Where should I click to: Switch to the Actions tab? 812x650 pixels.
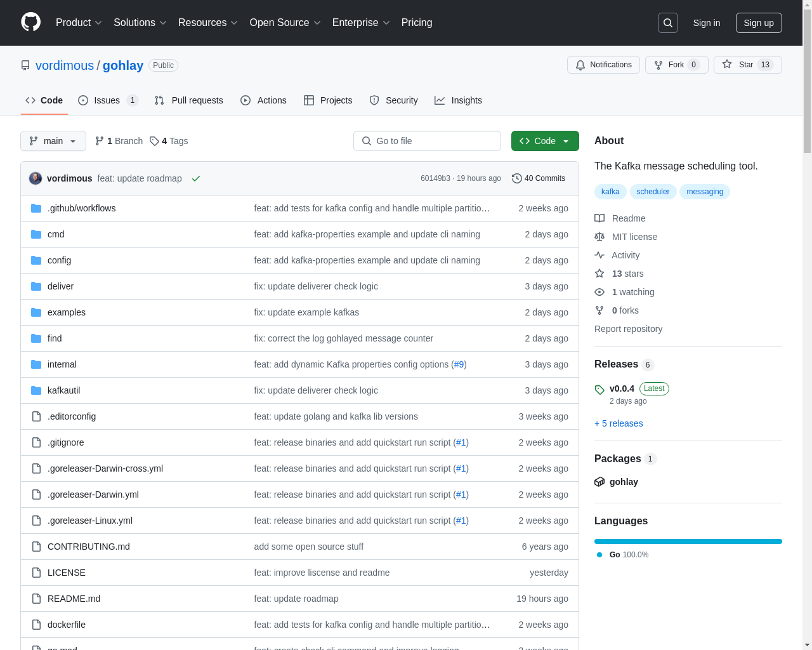click(x=263, y=100)
